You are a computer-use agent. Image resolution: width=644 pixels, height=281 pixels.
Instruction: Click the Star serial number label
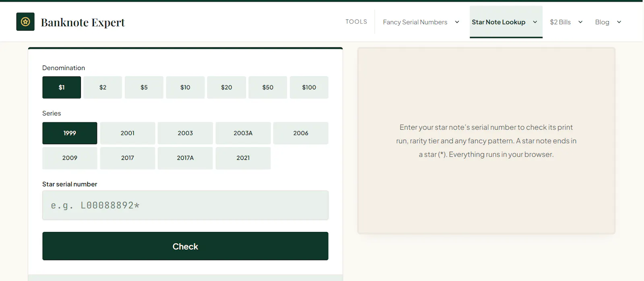click(70, 184)
